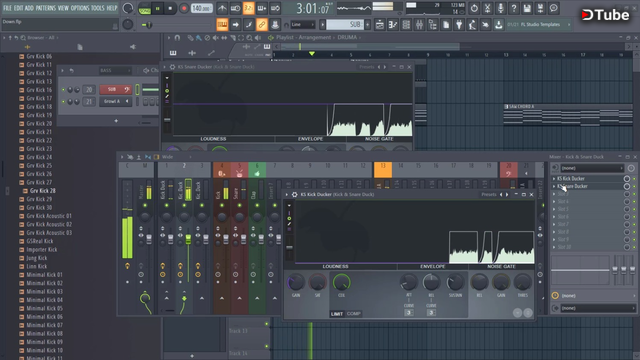
Task: Open the browser view icon in toolbar
Action: pos(433,25)
